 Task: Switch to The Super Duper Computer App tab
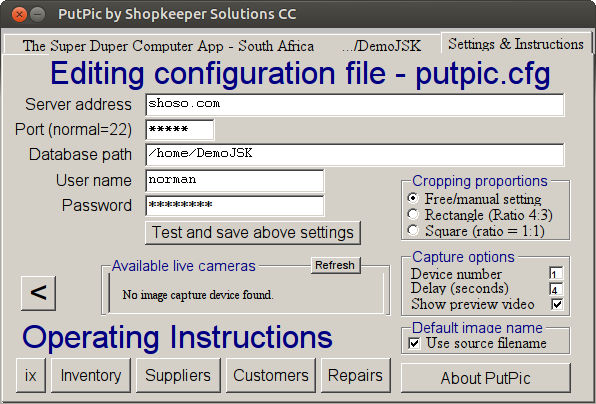pos(168,46)
